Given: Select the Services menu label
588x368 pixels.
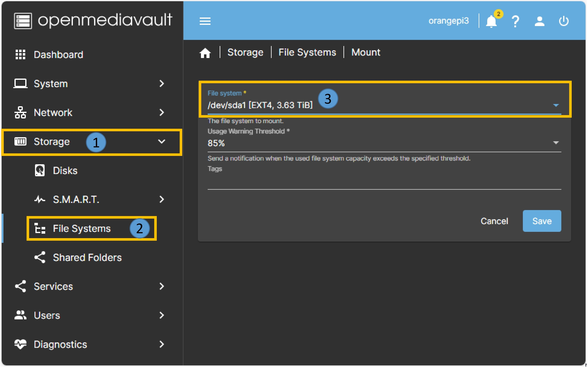Looking at the screenshot, I should pyautogui.click(x=53, y=286).
